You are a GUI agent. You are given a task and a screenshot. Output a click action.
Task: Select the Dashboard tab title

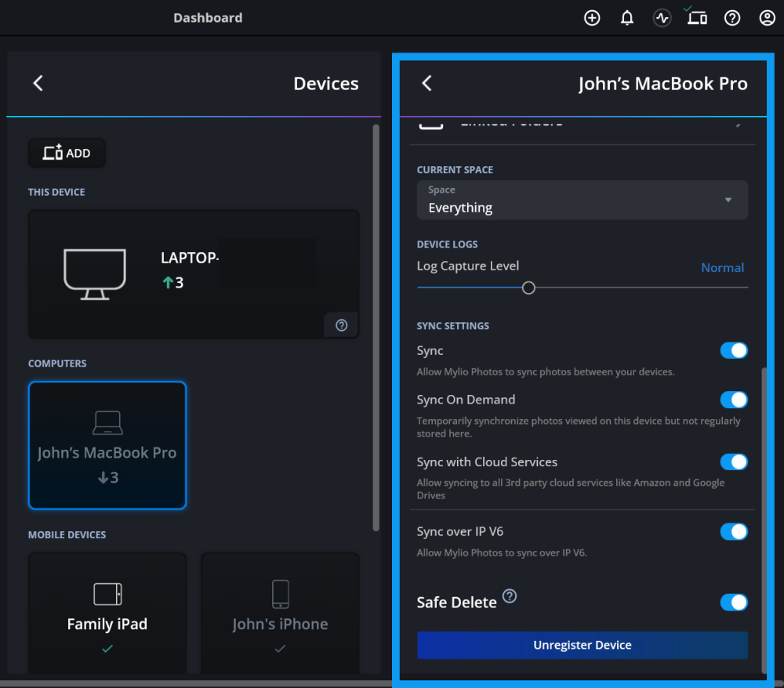tap(208, 18)
